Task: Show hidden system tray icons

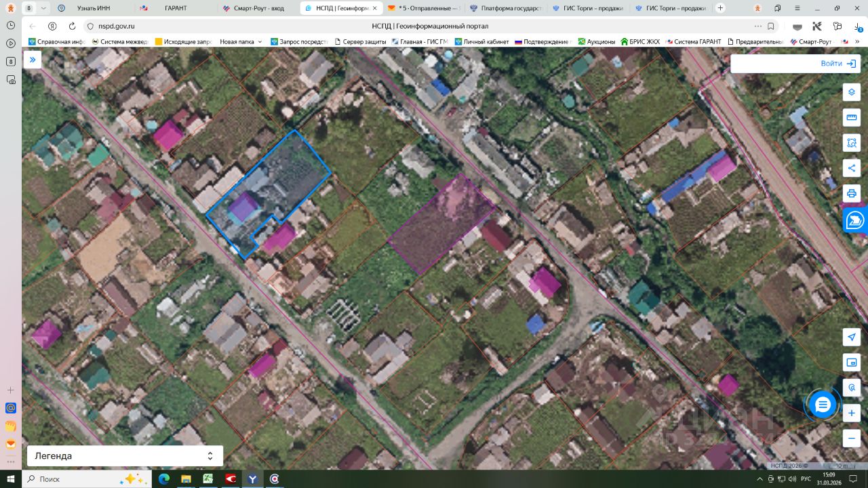Action: pos(759,479)
